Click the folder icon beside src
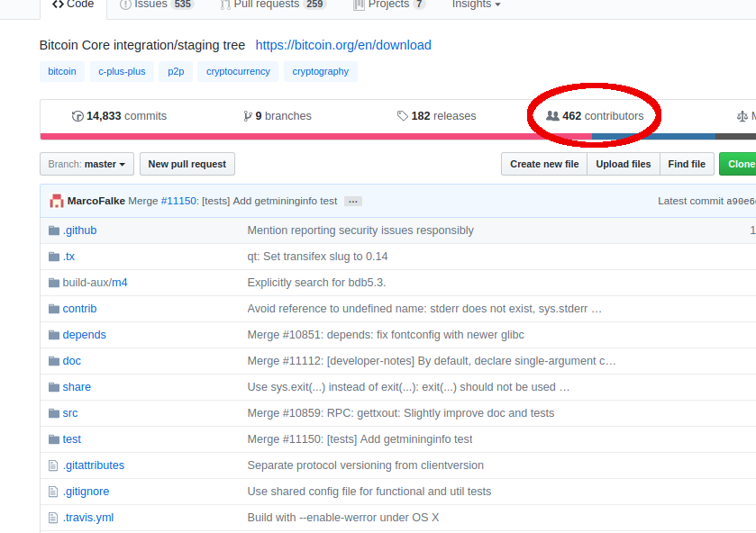Image resolution: width=756 pixels, height=533 pixels. (x=54, y=413)
